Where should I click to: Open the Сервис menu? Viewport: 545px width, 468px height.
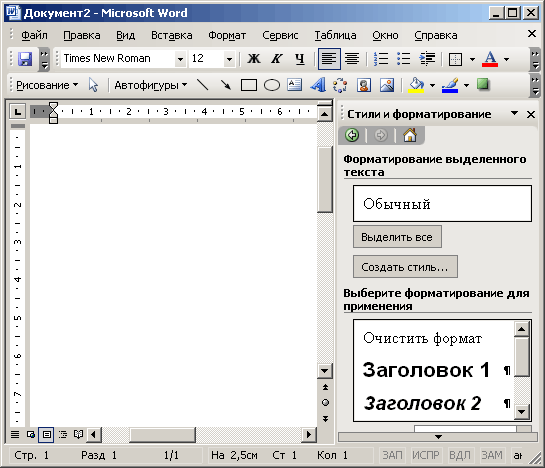280,35
